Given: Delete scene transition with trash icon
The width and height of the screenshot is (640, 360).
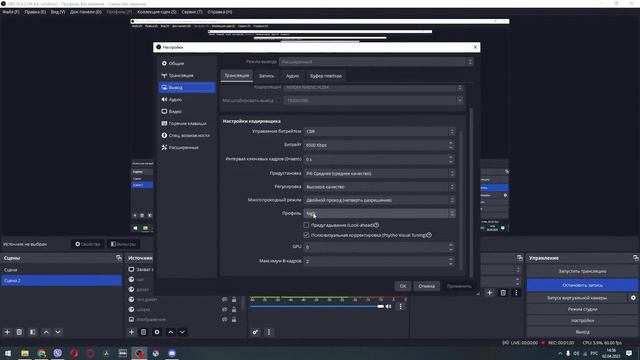Looking at the screenshot, I should 503,292.
